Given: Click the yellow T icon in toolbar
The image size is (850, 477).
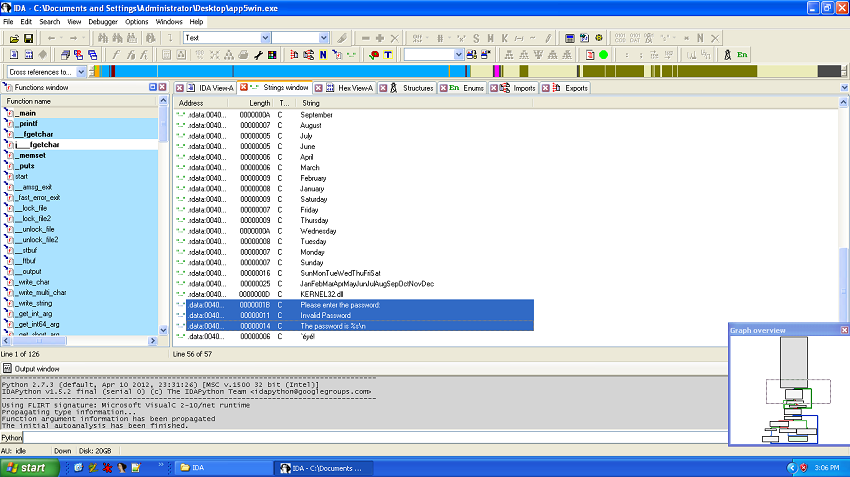Looking at the screenshot, I should 388,55.
